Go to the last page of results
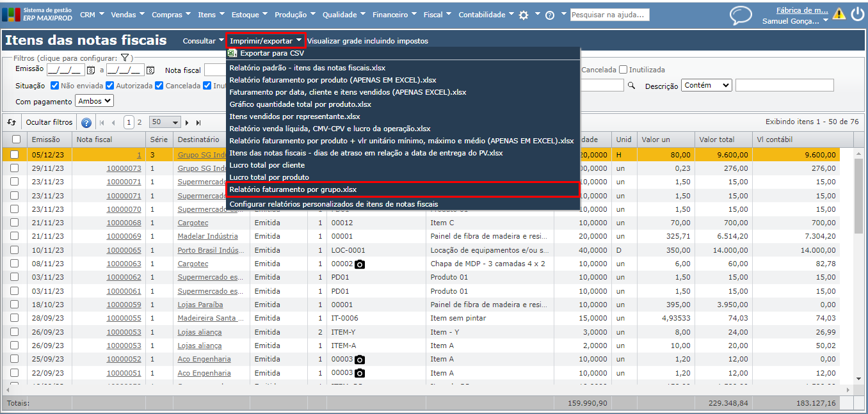868x414 pixels. pyautogui.click(x=198, y=122)
